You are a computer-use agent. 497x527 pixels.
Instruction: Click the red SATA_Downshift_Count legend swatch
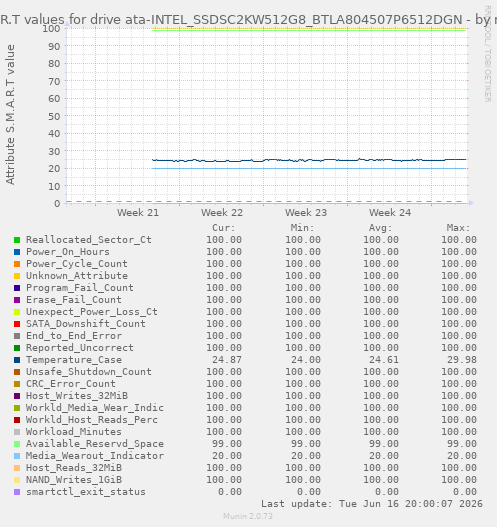[x=17, y=324]
